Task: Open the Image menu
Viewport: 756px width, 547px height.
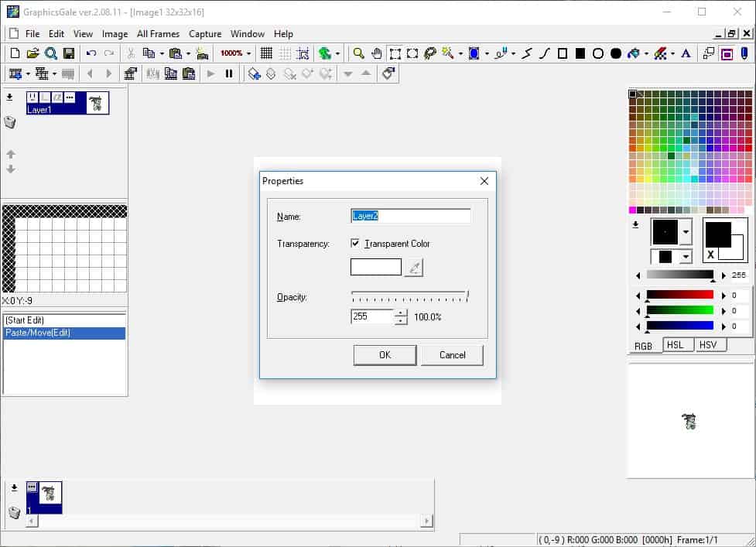Action: click(115, 34)
